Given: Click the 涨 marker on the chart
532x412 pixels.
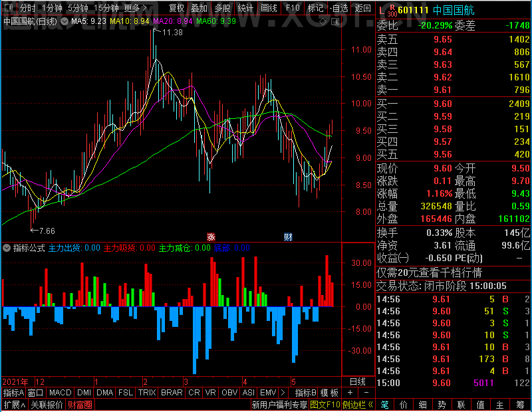Looking at the screenshot, I should pos(211,237).
